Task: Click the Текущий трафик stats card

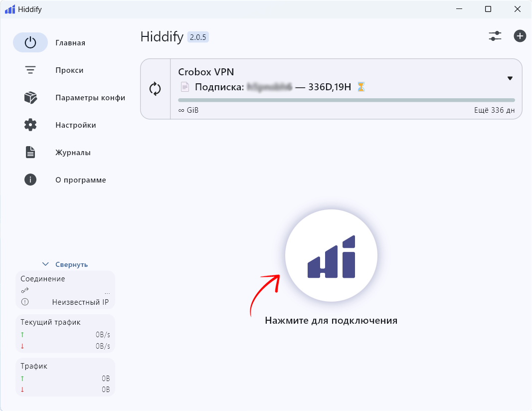Action: [65, 333]
